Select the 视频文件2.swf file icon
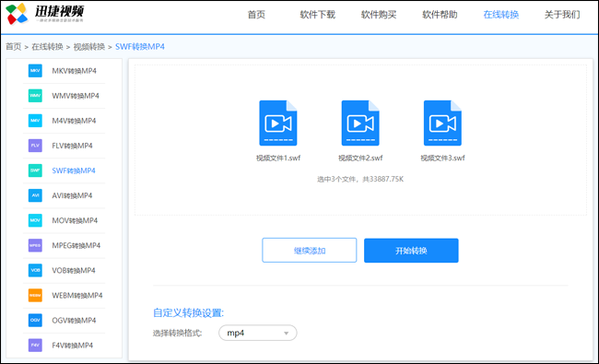Screen dimensions: 599x364 click(360, 123)
